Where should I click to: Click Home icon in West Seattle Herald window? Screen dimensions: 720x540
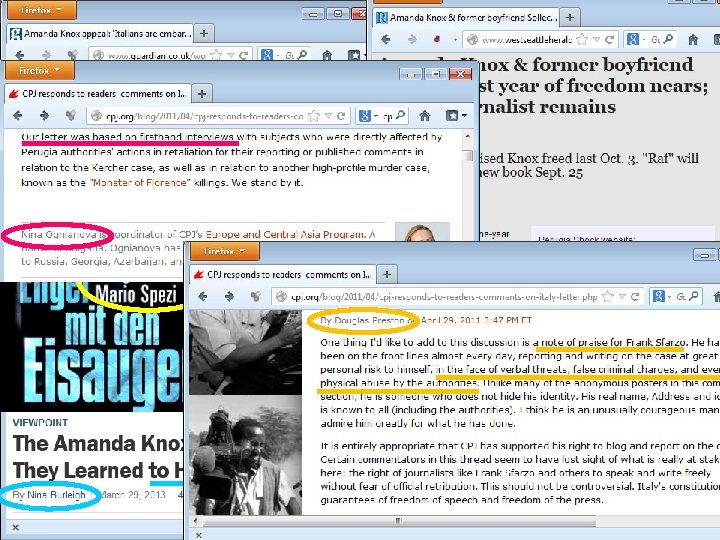tap(693, 39)
